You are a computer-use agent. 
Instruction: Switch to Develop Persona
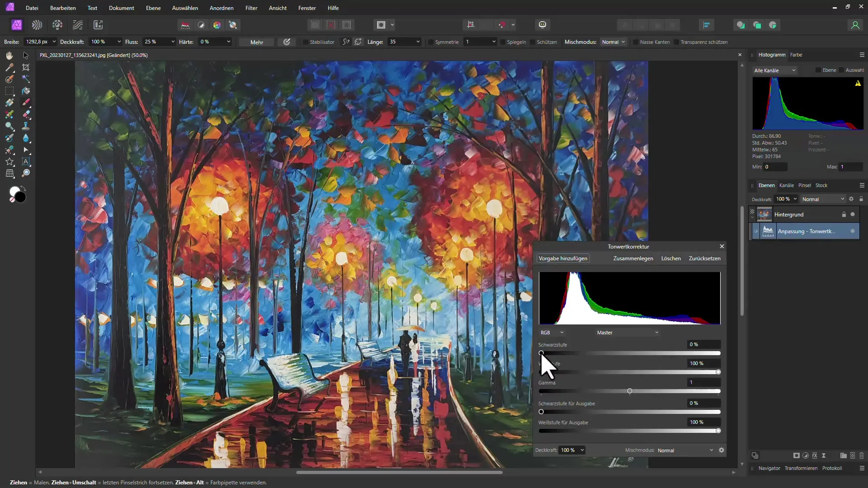(x=57, y=25)
